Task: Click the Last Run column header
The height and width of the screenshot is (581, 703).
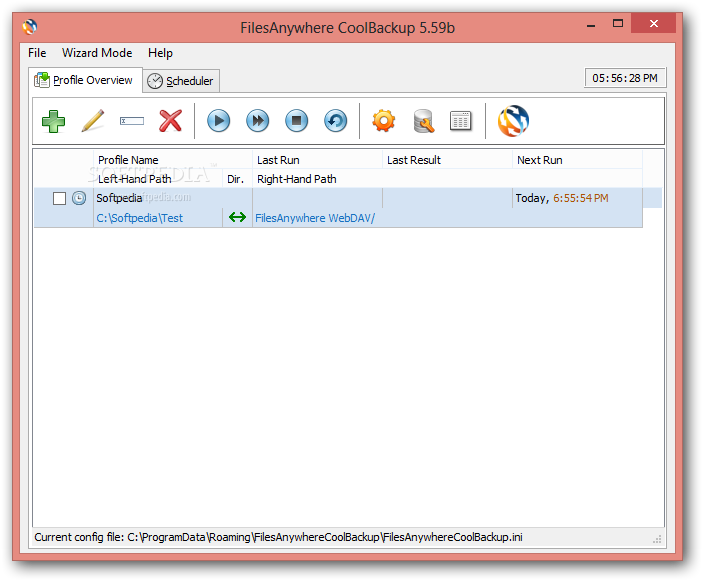Action: coord(317,160)
